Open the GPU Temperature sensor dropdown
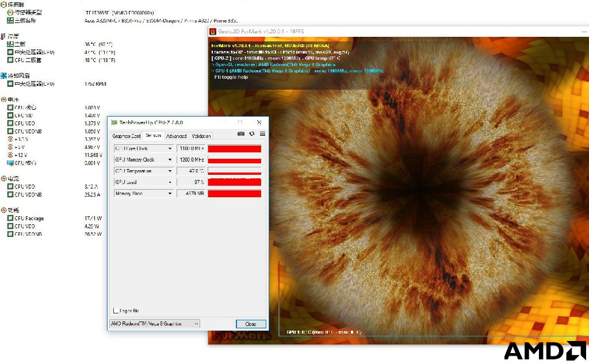The height and width of the screenshot is (364, 589). [x=170, y=171]
